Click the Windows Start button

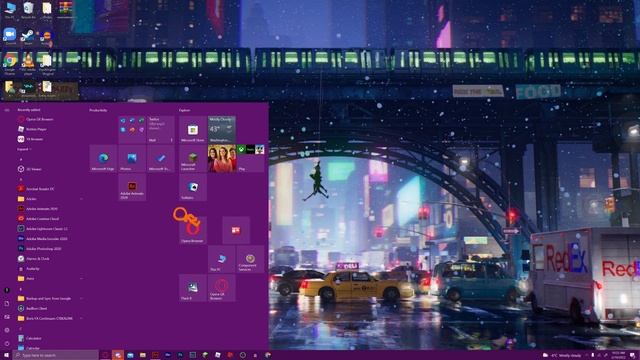(x=6, y=355)
